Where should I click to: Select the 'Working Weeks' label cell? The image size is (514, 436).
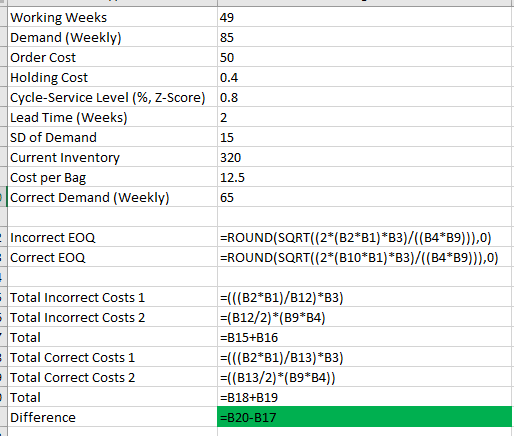[112, 17]
